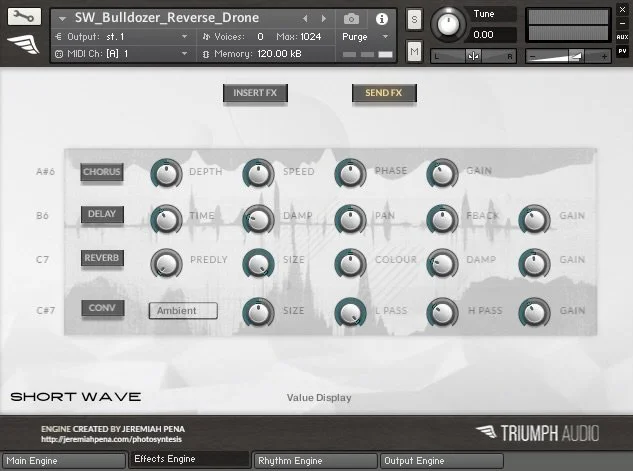Open the camera snapshot view

click(351, 19)
